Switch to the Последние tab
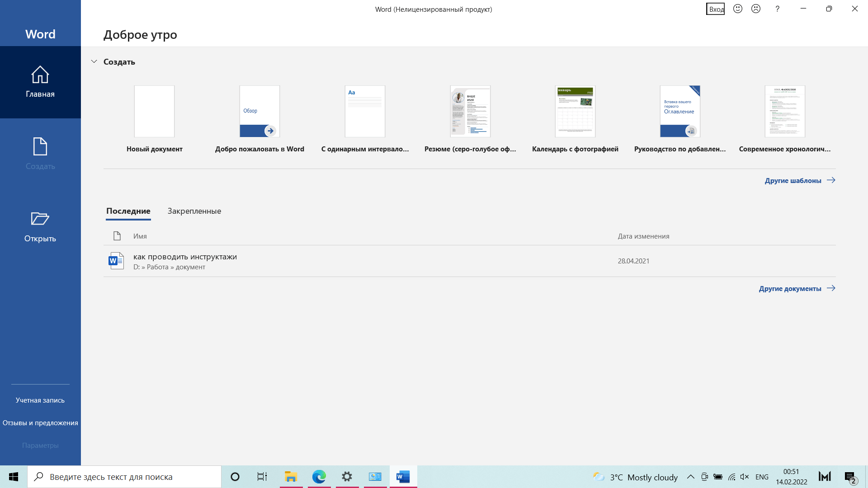The height and width of the screenshot is (488, 868). click(x=128, y=211)
